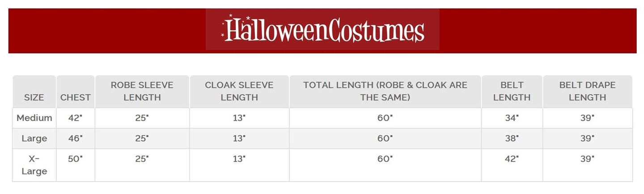Click the TOTAL LENGTH column header

[385, 91]
